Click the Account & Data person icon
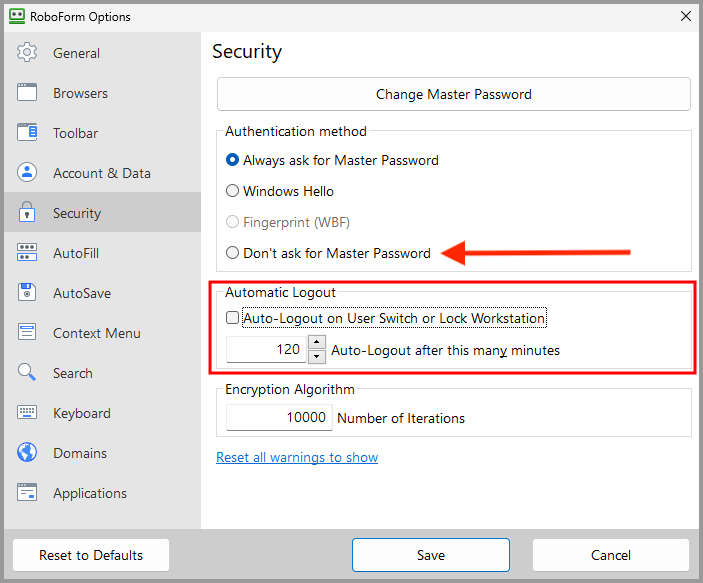The height and width of the screenshot is (583, 703). (x=27, y=172)
